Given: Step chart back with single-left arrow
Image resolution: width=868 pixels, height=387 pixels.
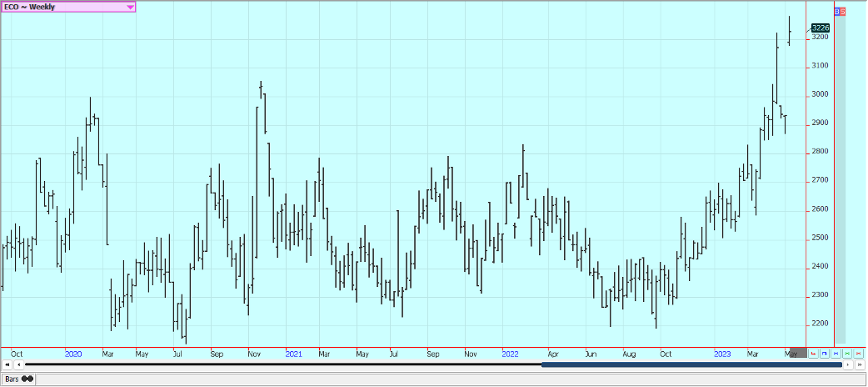Looking at the screenshot, I should 18,364.
